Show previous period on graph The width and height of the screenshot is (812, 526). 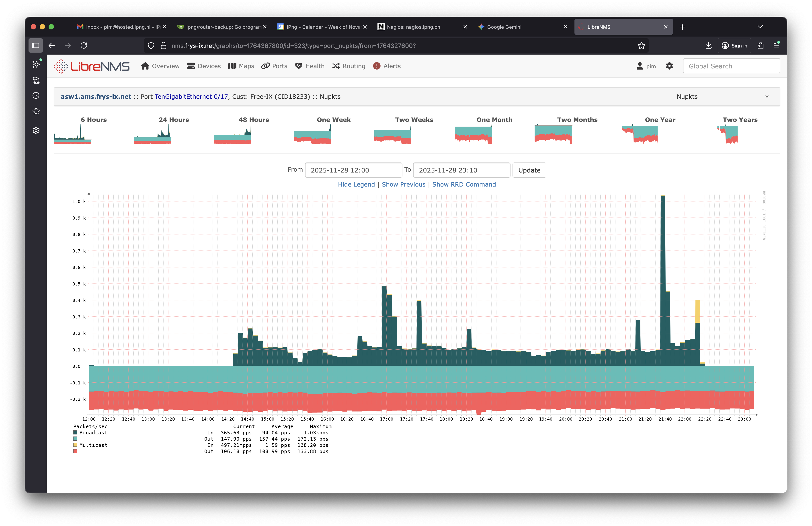pos(403,184)
